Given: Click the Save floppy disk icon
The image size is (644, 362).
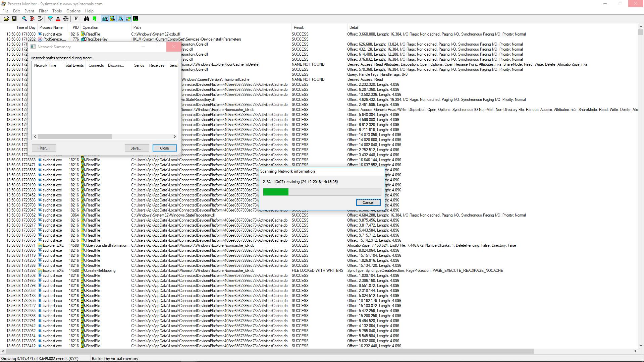Looking at the screenshot, I should pyautogui.click(x=14, y=19).
